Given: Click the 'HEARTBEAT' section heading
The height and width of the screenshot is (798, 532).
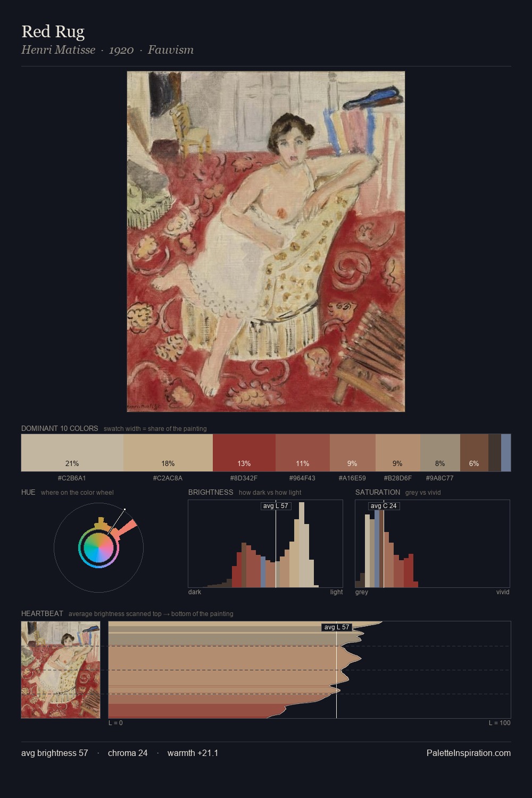Looking at the screenshot, I should 42,613.
